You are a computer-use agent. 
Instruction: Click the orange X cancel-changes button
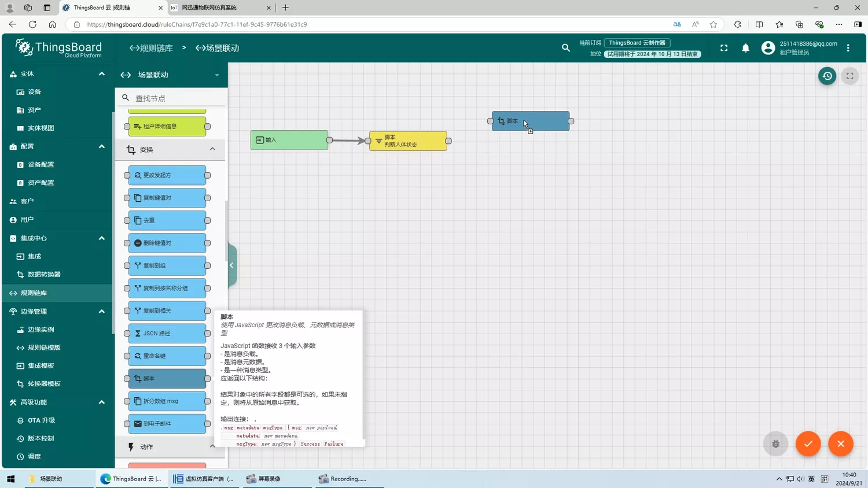pyautogui.click(x=840, y=443)
